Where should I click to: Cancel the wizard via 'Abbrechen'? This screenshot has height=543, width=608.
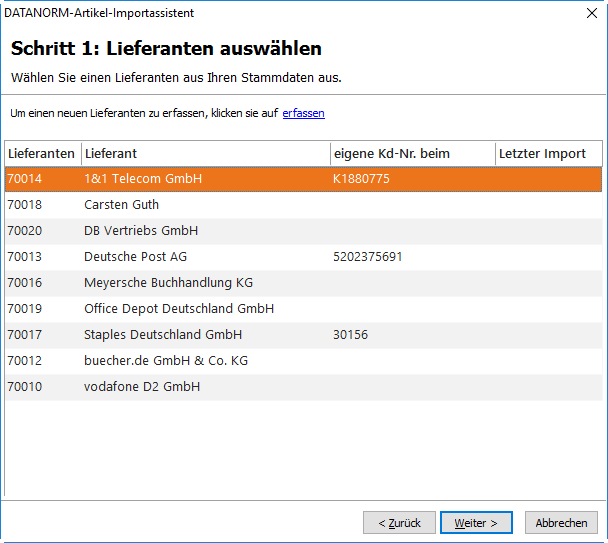(x=561, y=522)
